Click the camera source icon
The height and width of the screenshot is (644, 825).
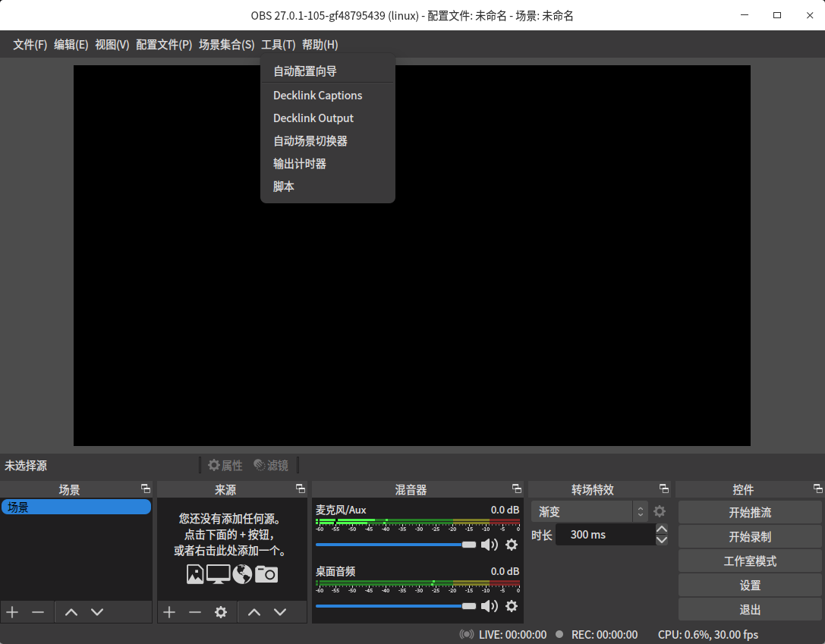(266, 574)
